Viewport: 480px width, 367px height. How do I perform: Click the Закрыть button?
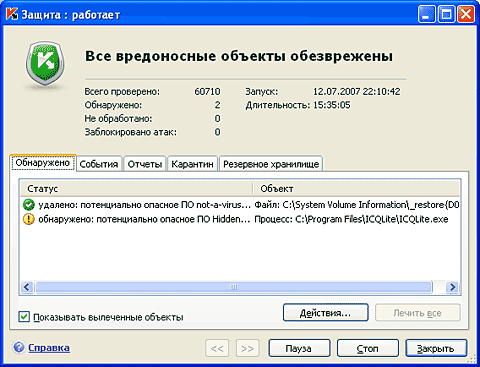[436, 348]
